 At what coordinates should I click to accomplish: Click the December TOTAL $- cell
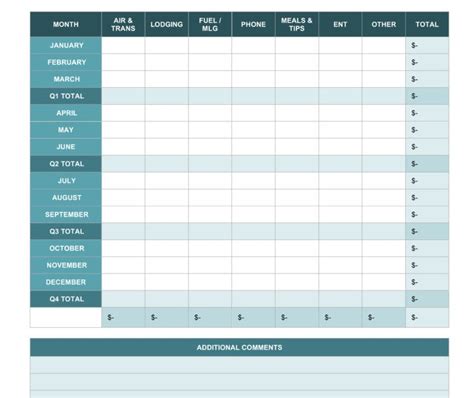click(x=427, y=282)
